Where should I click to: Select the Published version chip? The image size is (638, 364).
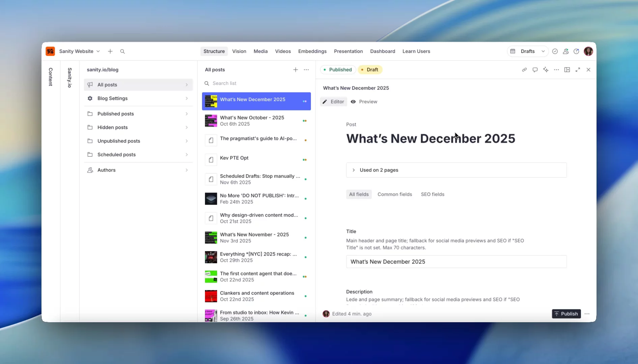coord(338,70)
